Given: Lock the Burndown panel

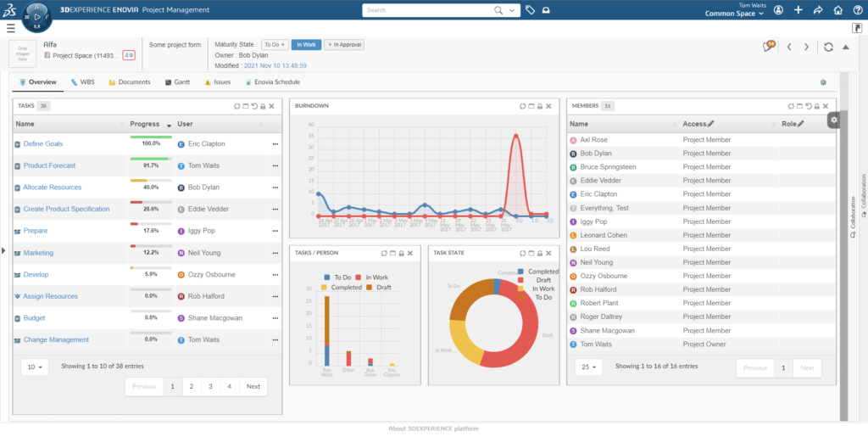Looking at the screenshot, I should [540, 106].
